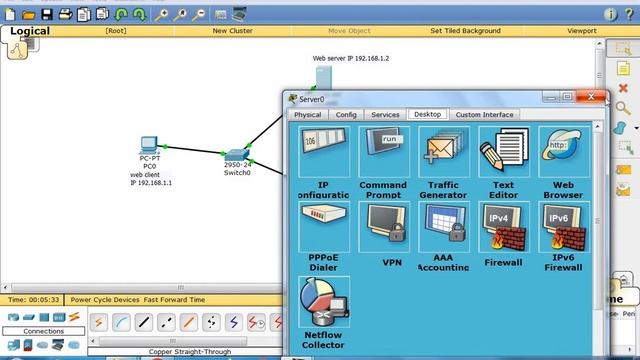The height and width of the screenshot is (360, 640).
Task: Choose the copper straight-through black cable
Action: point(144,322)
